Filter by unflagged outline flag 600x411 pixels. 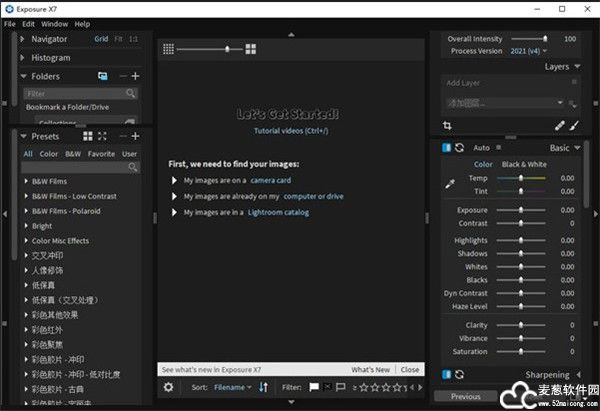[x=340, y=387]
